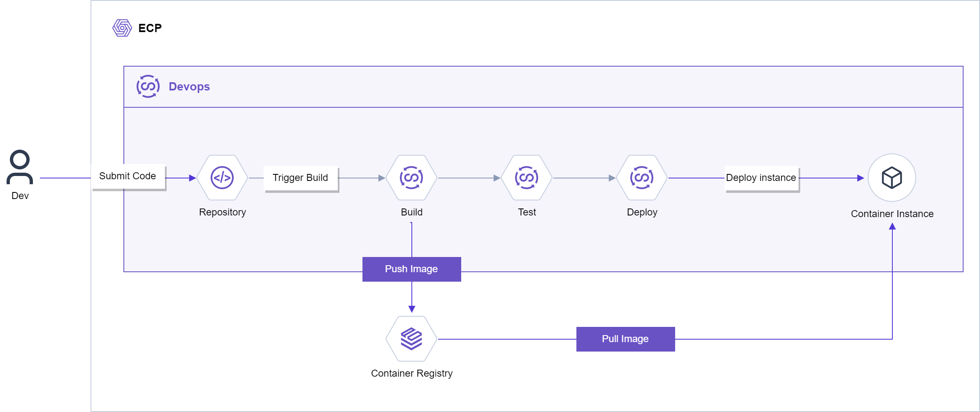Image resolution: width=980 pixels, height=412 pixels.
Task: Click the Dev label under user icon
Action: [20, 196]
